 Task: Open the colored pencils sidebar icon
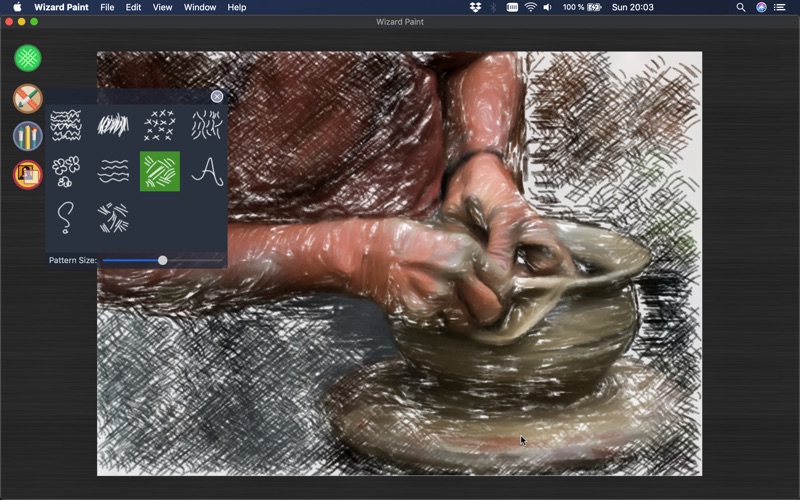point(28,136)
